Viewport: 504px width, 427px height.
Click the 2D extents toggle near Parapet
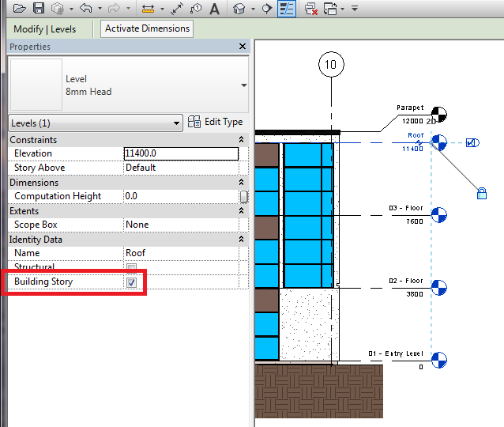(431, 121)
